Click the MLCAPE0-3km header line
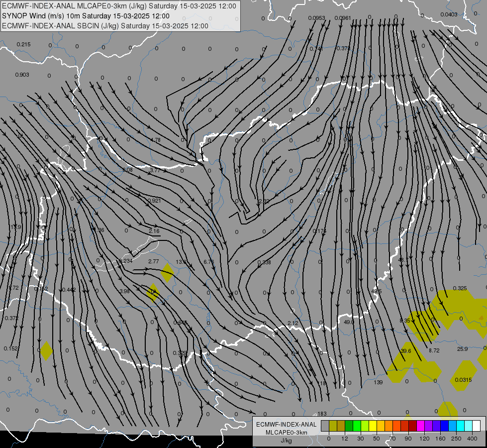The width and height of the screenshot is (487, 448). pyautogui.click(x=119, y=6)
